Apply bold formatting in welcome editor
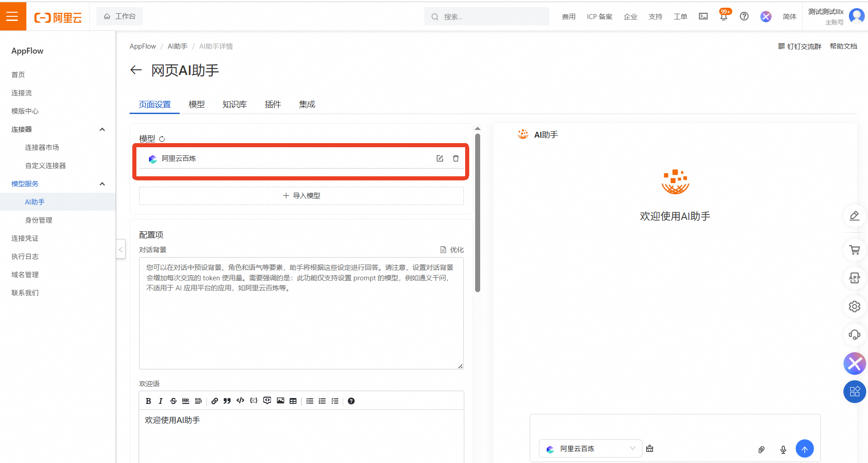The height and width of the screenshot is (463, 868). [x=148, y=401]
